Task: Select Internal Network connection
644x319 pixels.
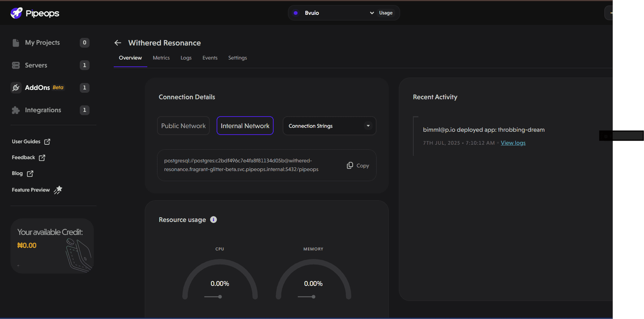Action: [x=245, y=126]
